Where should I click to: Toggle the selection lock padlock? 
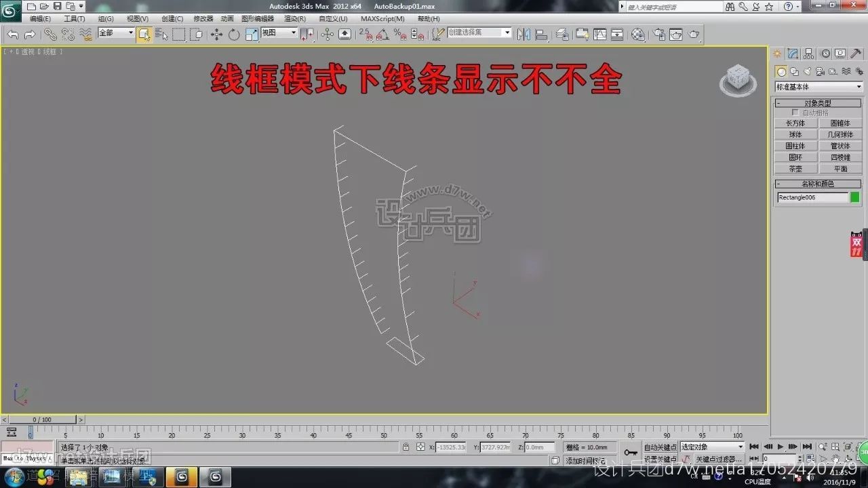pos(405,447)
